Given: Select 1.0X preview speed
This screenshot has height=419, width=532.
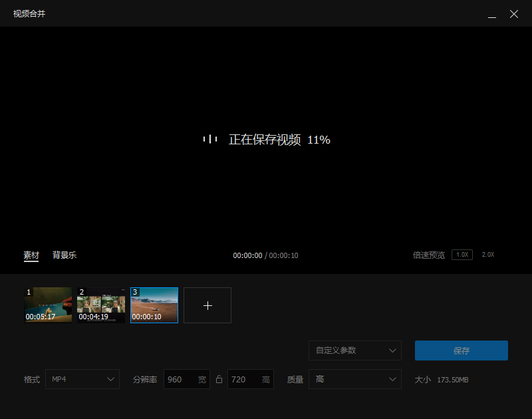Looking at the screenshot, I should (x=462, y=254).
